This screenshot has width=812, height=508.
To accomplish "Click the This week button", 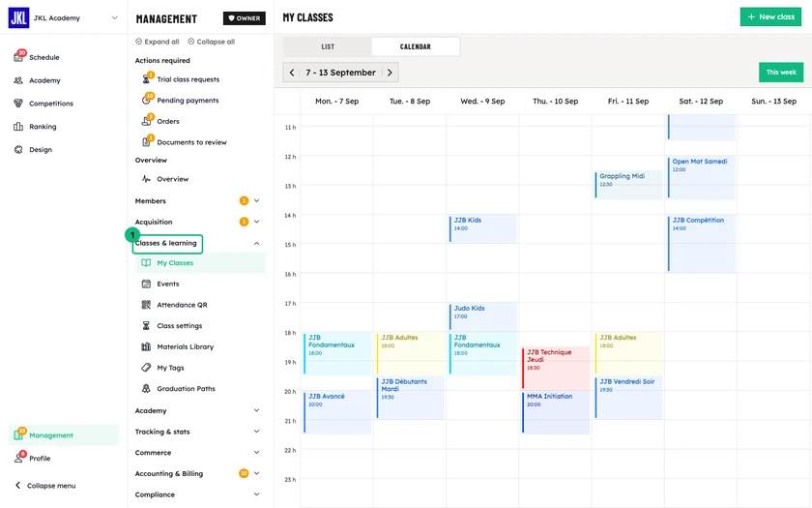I will (781, 72).
